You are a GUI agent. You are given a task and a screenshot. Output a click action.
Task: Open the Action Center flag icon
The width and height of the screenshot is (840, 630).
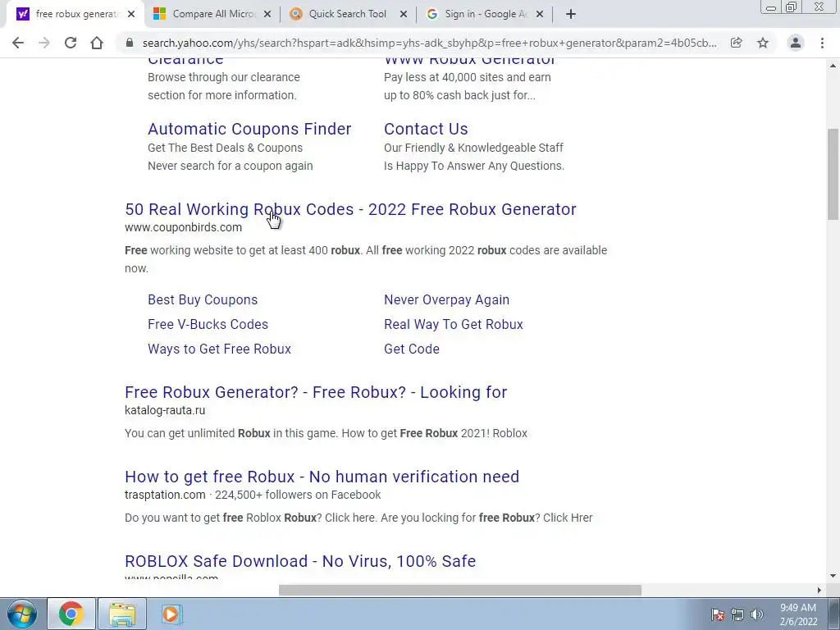(718, 614)
